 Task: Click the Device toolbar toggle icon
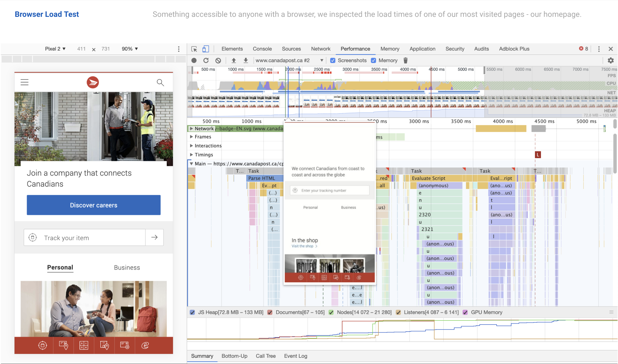(x=206, y=48)
